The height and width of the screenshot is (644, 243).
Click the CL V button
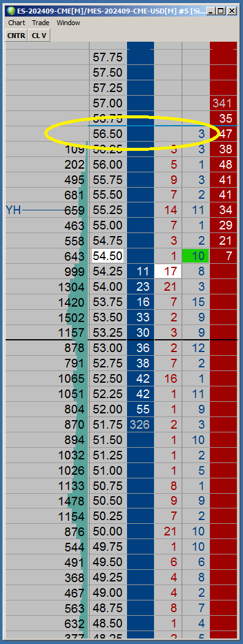coord(39,36)
